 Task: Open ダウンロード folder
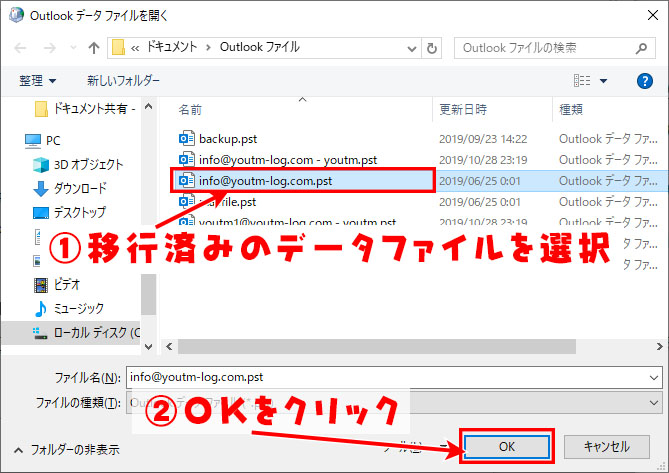pos(70,189)
